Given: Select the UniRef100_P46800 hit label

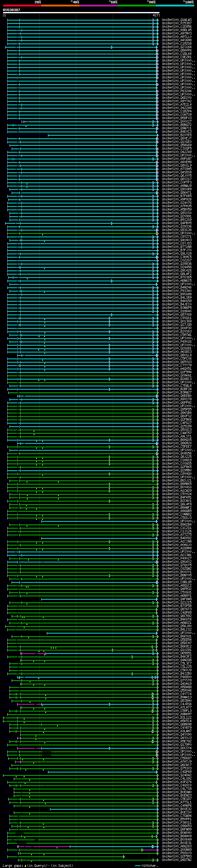Looking at the screenshot, I should [x=177, y=677].
